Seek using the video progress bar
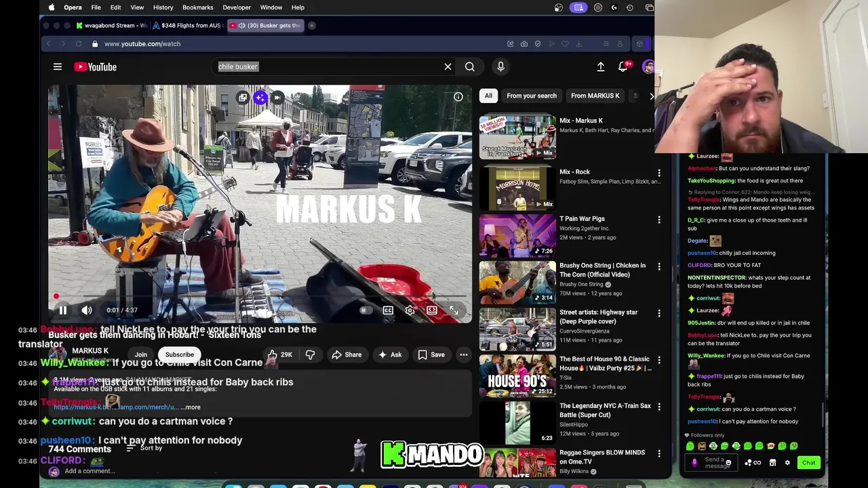This screenshot has width=868, height=488. coord(260,296)
